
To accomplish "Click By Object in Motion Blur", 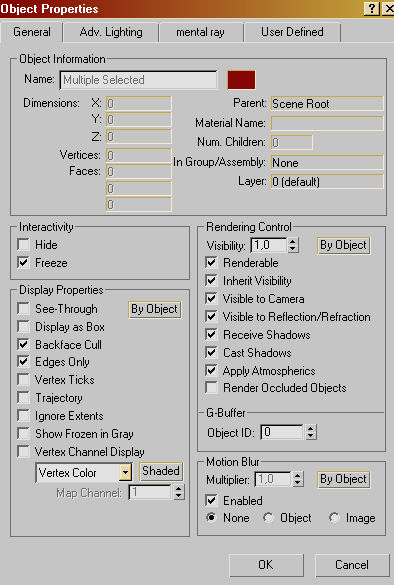I will (x=343, y=479).
